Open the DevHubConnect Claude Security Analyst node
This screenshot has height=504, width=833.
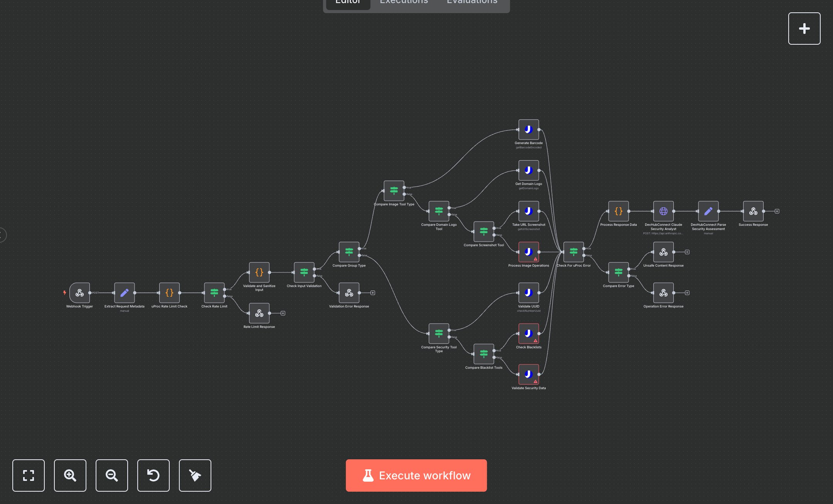coord(664,211)
